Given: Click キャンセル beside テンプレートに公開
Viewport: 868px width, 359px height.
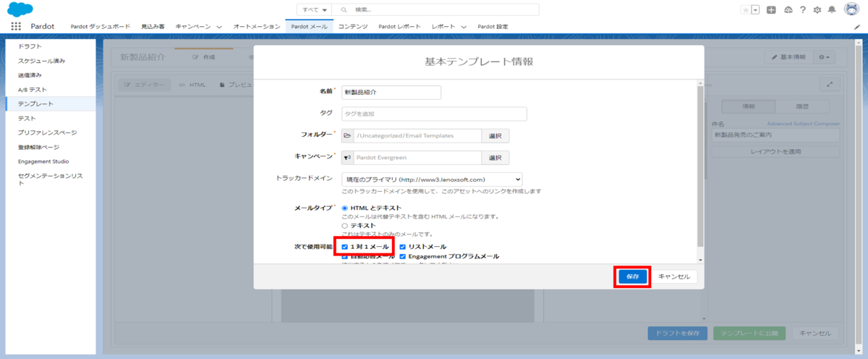Looking at the screenshot, I should coord(815,333).
